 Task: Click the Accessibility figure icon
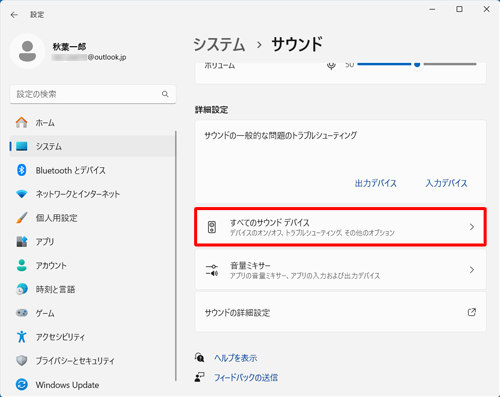pyautogui.click(x=22, y=337)
